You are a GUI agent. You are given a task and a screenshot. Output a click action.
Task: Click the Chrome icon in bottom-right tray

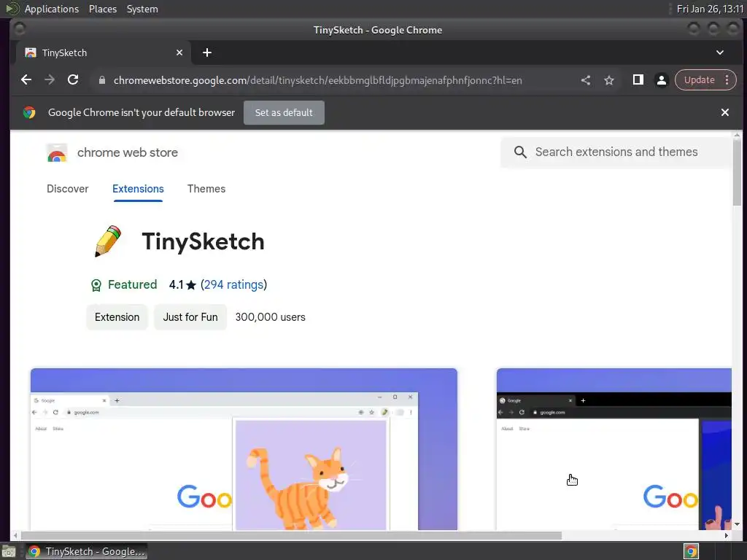coord(691,551)
